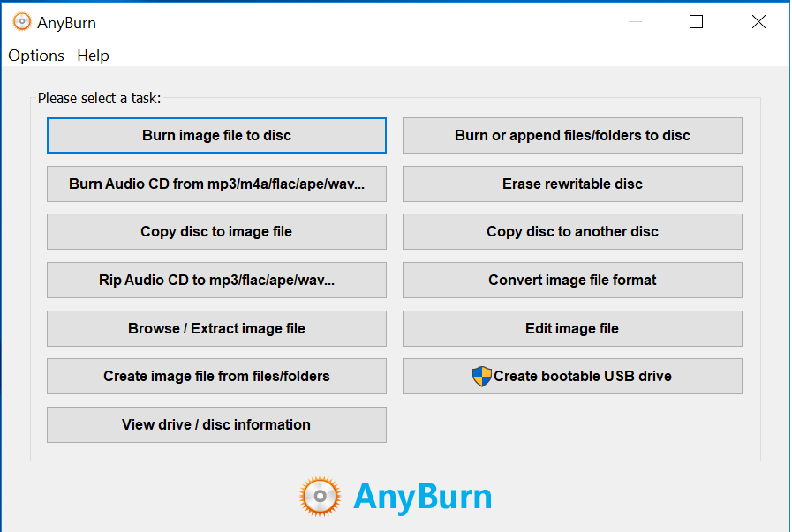Click the AnyBurn title bar app icon
The width and height of the screenshot is (792, 532).
point(21,22)
